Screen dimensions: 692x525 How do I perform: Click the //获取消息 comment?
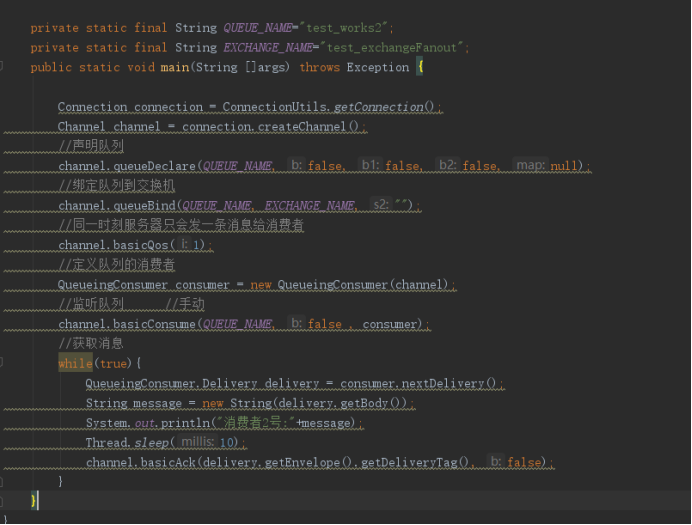coord(91,344)
